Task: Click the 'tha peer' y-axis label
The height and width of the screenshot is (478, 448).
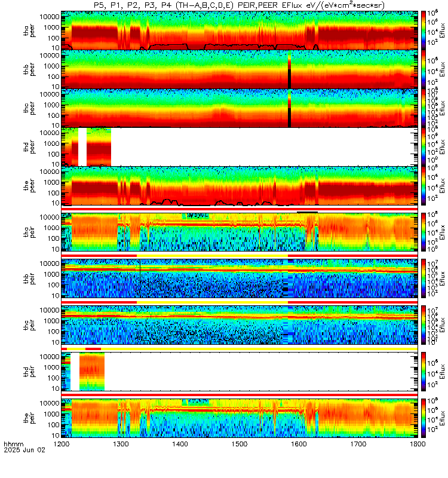Action: [x=29, y=31]
